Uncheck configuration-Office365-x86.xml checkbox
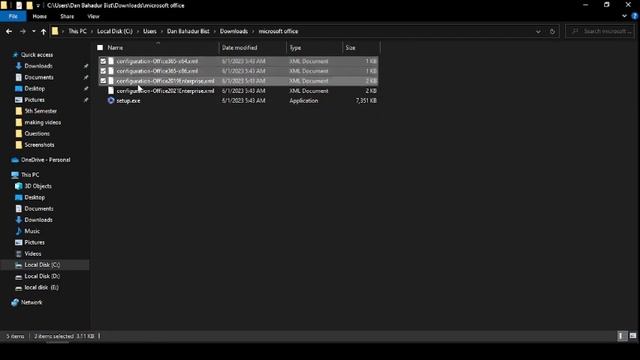The image size is (640, 360). point(103,71)
